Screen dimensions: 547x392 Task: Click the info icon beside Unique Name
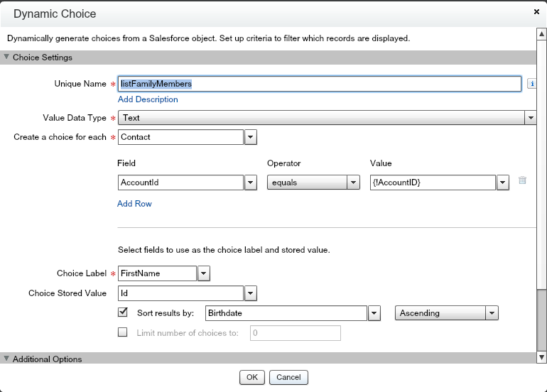532,84
